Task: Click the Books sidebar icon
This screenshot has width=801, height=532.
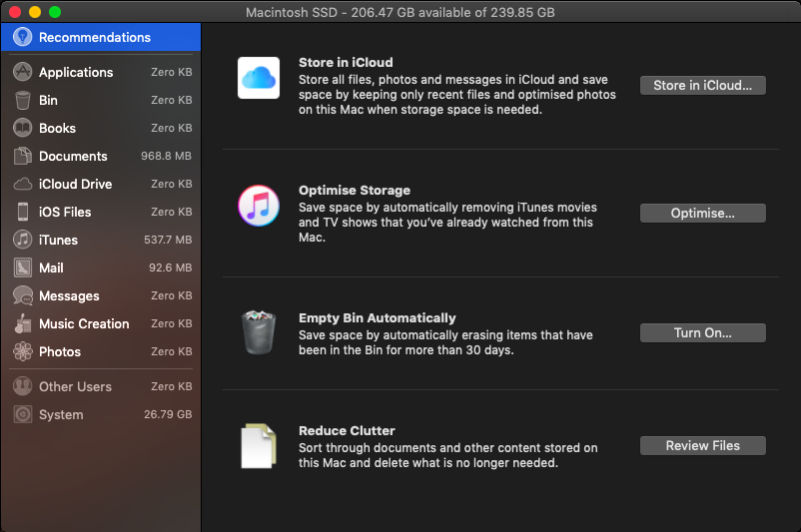Action: tap(22, 128)
